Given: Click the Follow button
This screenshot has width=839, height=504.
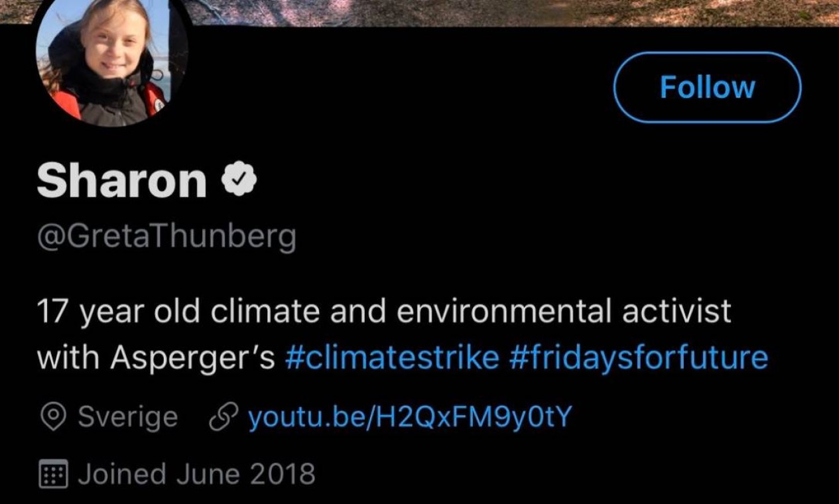Looking at the screenshot, I should (x=707, y=88).
